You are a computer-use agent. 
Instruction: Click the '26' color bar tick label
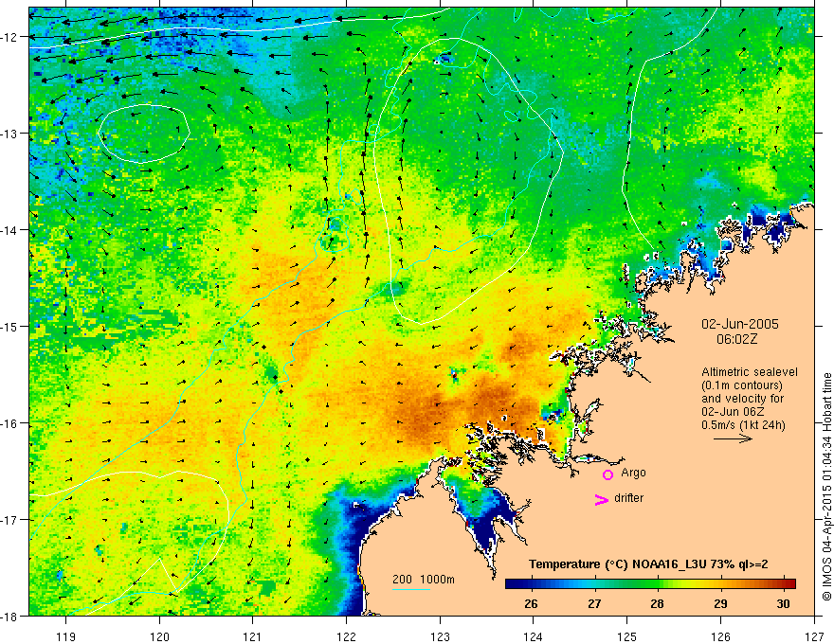tap(531, 603)
